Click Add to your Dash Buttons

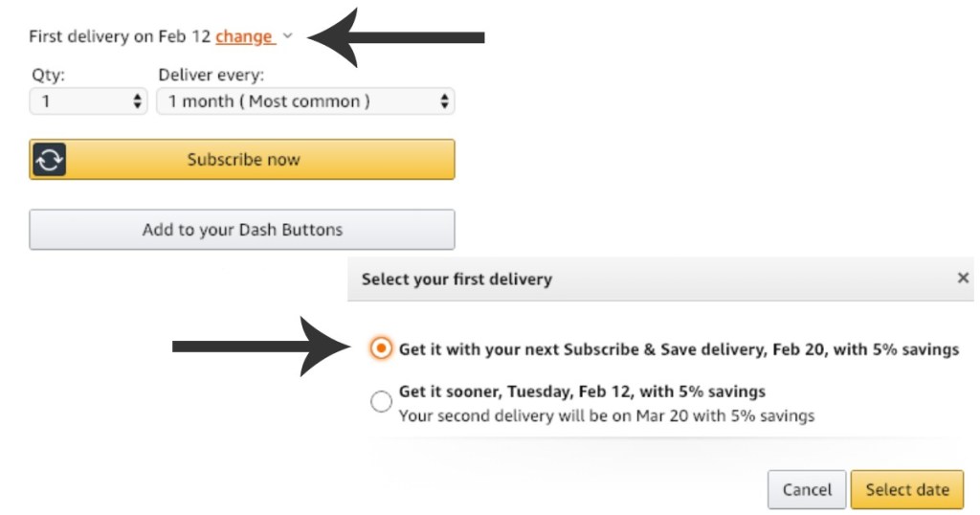click(x=242, y=230)
